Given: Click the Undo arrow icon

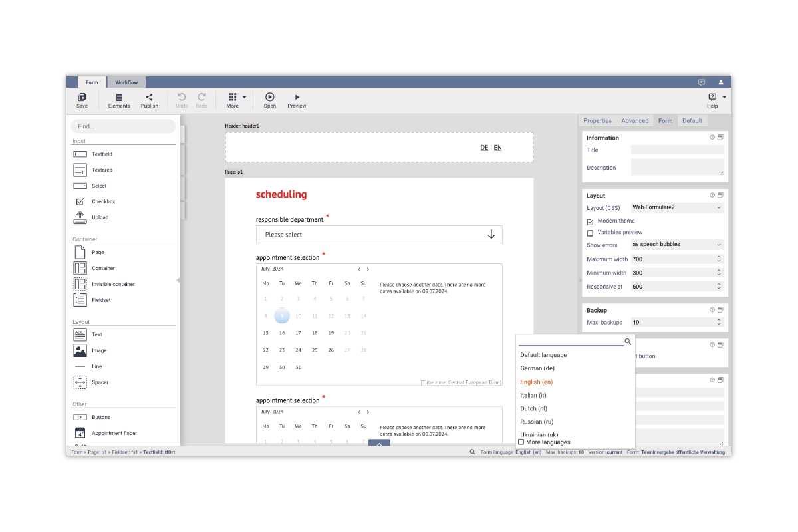Looking at the screenshot, I should (182, 97).
